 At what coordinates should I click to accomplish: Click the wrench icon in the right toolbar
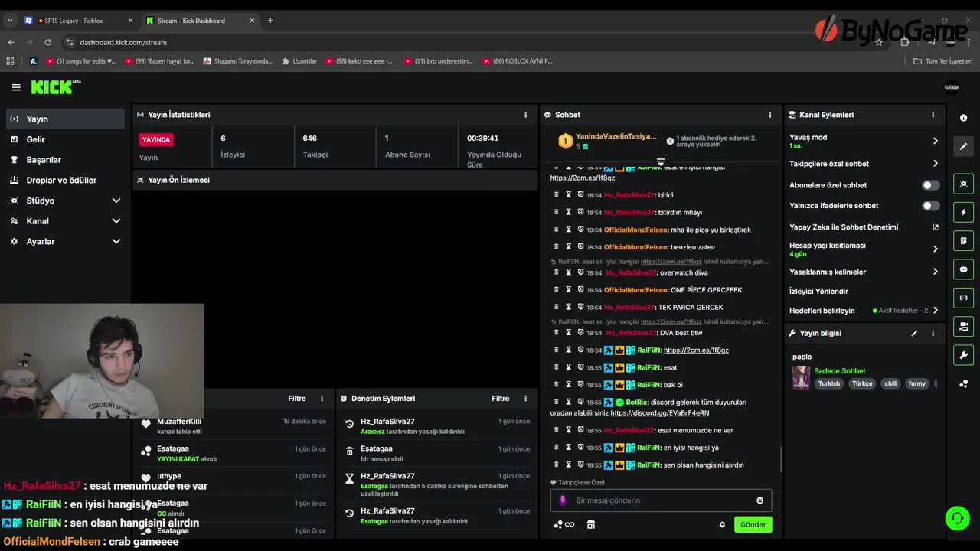(x=963, y=355)
